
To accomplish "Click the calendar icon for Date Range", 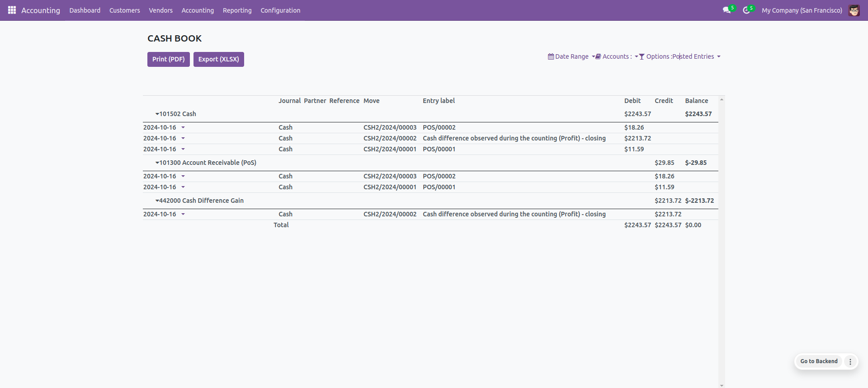I will coord(551,56).
